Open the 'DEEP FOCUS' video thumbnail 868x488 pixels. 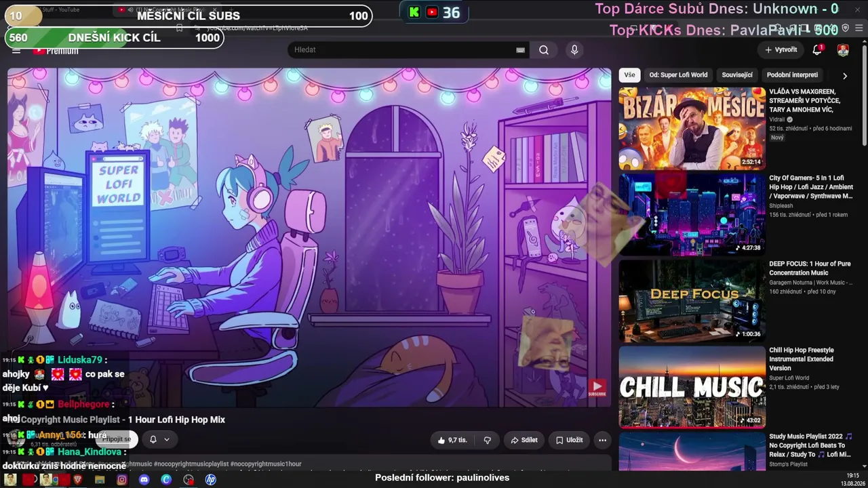point(692,300)
